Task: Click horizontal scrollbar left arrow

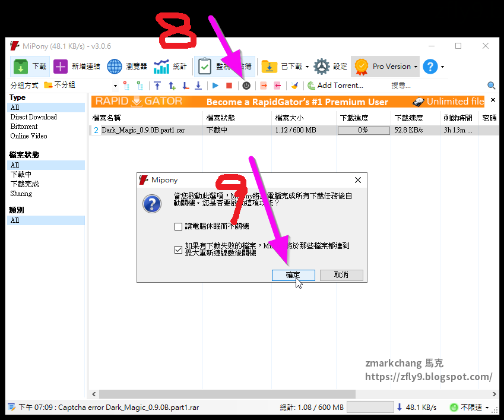Action: click(94, 394)
